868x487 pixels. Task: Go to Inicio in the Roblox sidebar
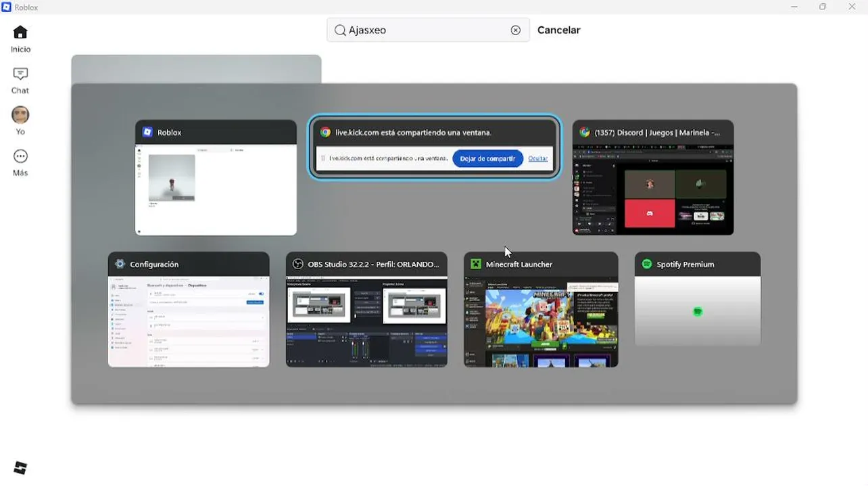click(x=20, y=39)
